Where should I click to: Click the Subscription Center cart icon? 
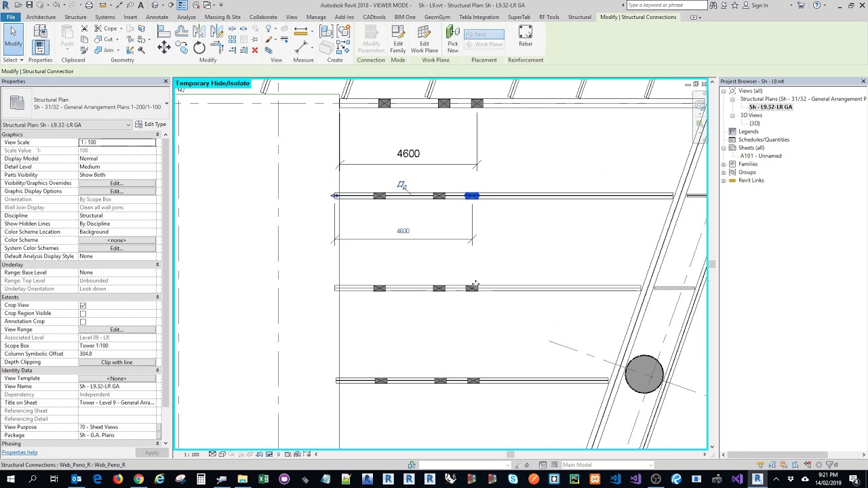(801, 5)
